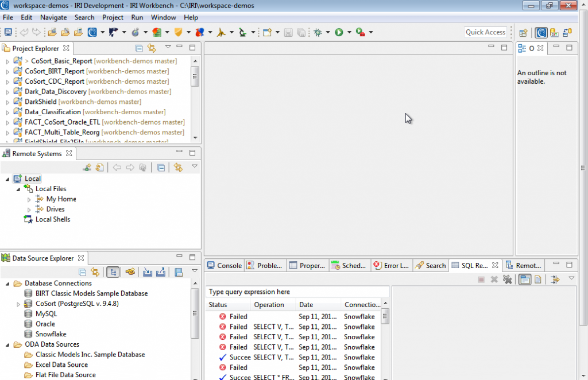Screen dimensions: 588x380
Task: Switch to the Git perspective icon
Action: tap(554, 33)
